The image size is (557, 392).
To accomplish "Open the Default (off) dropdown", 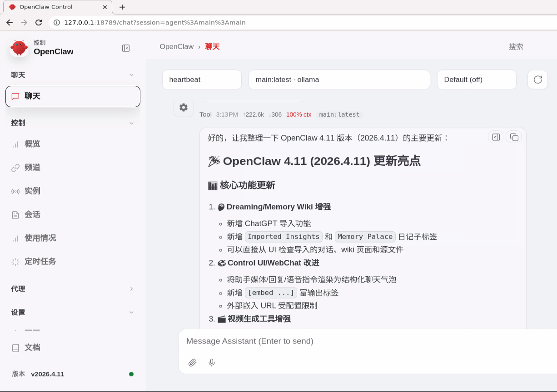I will pos(477,79).
